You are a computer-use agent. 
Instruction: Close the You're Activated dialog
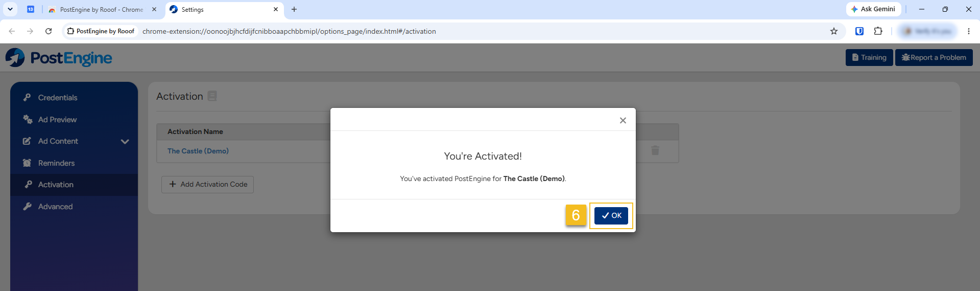(623, 121)
